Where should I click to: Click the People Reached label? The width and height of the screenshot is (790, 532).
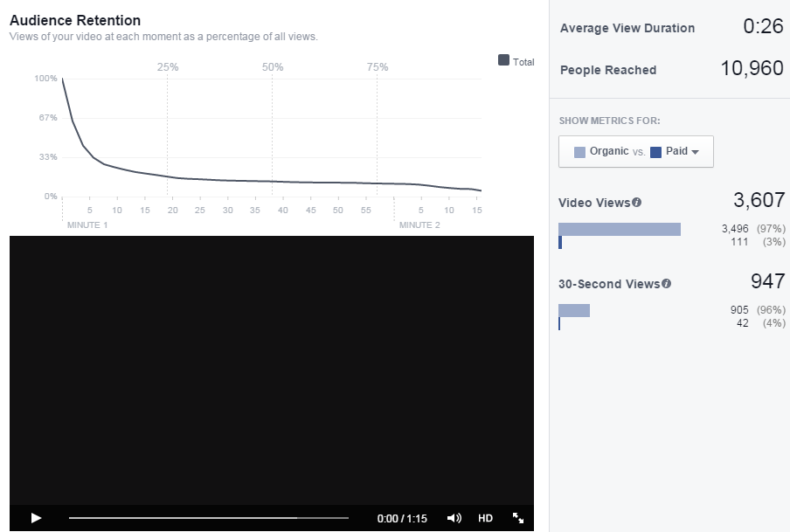[x=608, y=70]
